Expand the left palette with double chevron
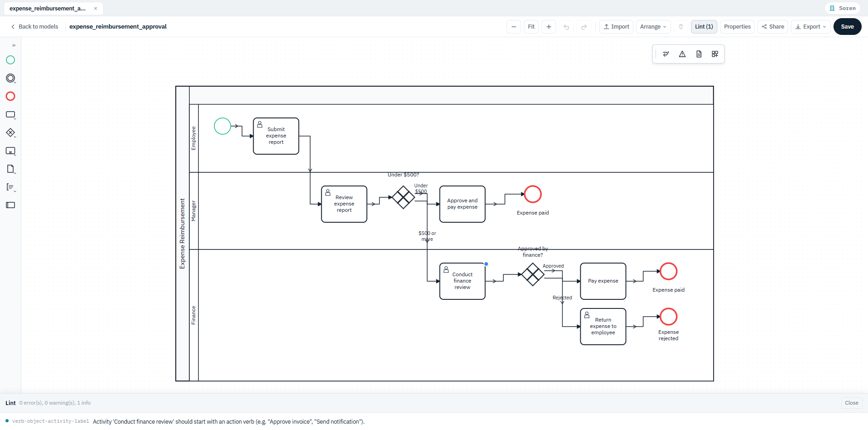This screenshot has height=430, width=868. [x=14, y=45]
